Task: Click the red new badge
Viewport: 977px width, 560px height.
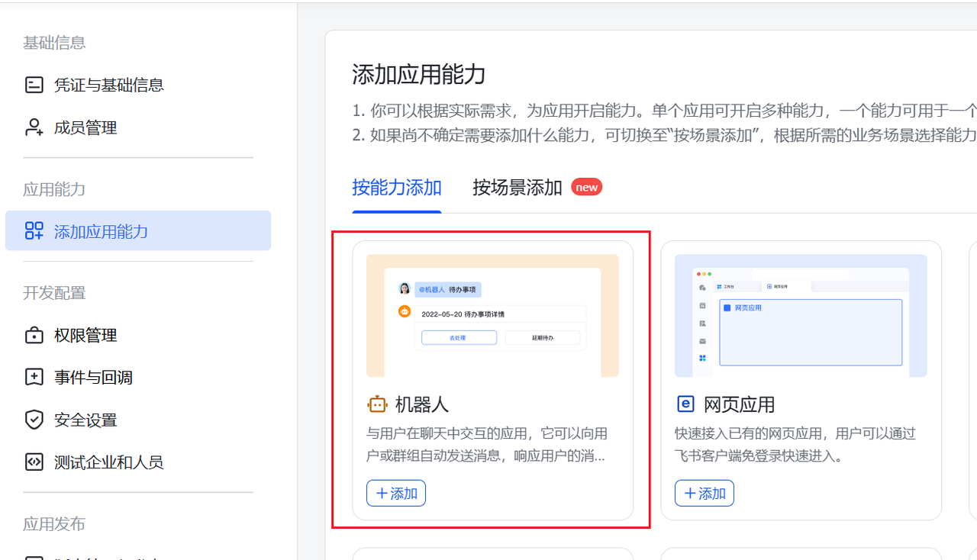Action: click(x=586, y=187)
